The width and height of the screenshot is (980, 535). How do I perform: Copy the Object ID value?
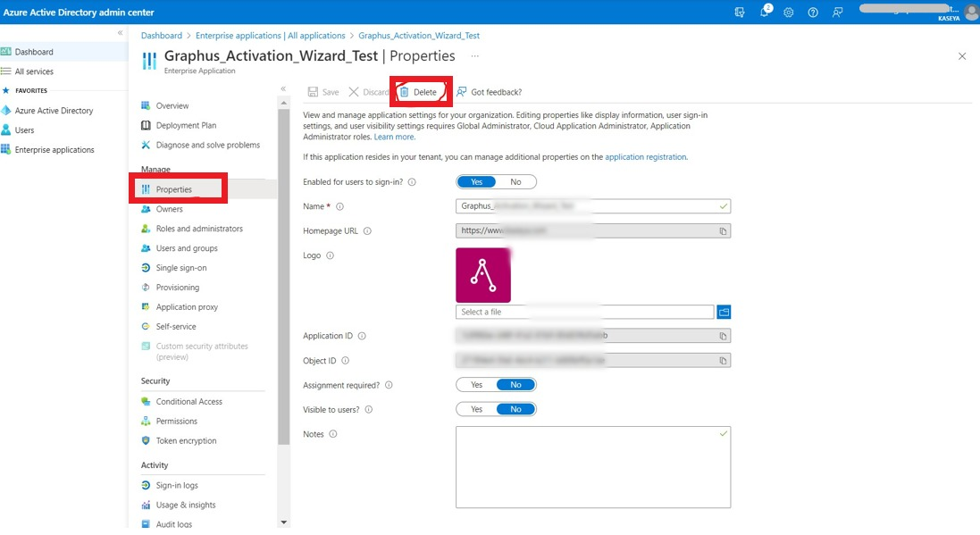[x=724, y=361]
